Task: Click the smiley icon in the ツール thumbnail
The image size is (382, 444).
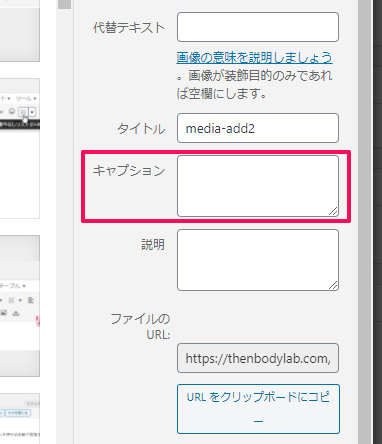Action: tap(12, 111)
